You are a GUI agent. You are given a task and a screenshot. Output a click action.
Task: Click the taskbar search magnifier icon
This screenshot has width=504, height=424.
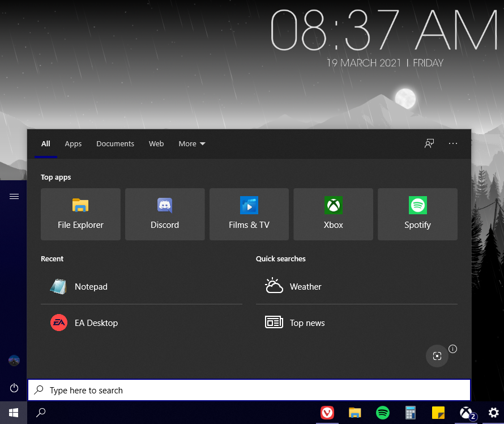point(41,413)
